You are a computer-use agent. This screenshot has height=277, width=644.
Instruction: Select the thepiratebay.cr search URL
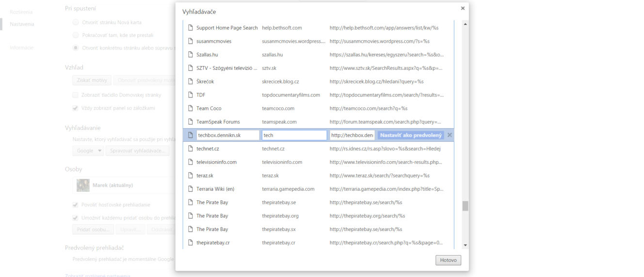pos(386,243)
